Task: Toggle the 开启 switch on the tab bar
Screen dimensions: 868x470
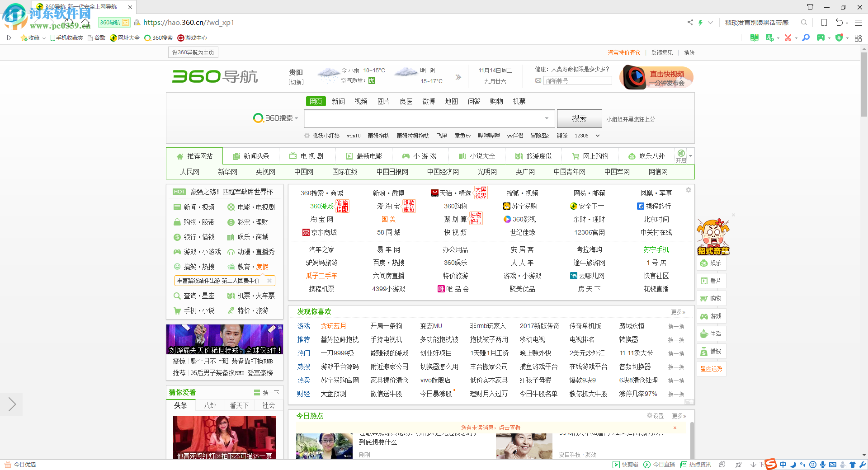Action: 681,156
